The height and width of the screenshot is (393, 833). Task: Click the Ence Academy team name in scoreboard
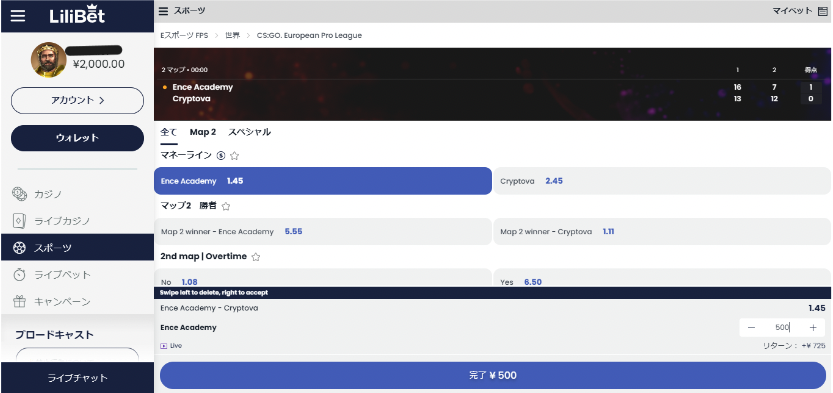click(x=202, y=87)
